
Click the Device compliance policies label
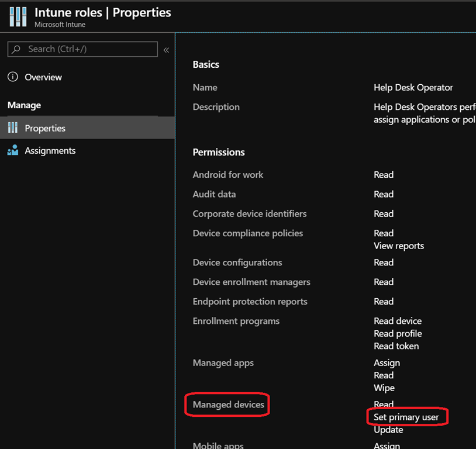[x=248, y=233]
